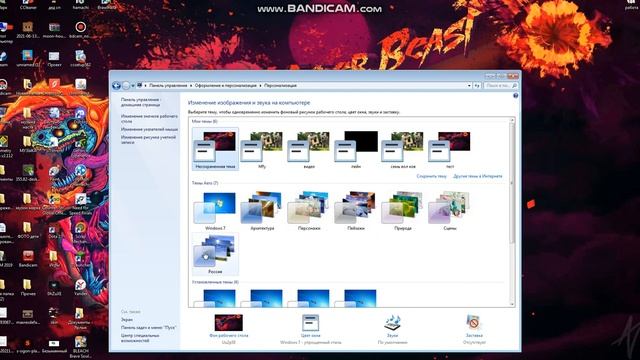Open the help question mark icon
640x360 pixels.
point(516,96)
